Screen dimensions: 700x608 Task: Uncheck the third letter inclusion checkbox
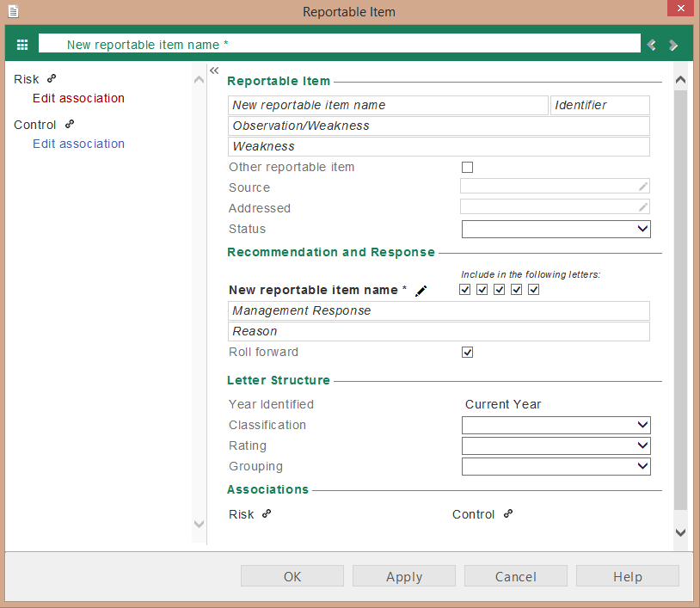(x=499, y=290)
